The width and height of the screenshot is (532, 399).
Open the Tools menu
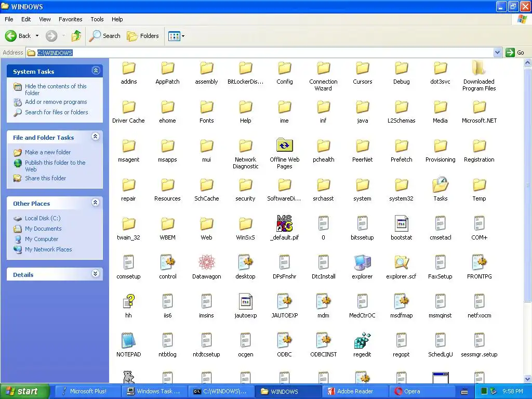(97, 19)
